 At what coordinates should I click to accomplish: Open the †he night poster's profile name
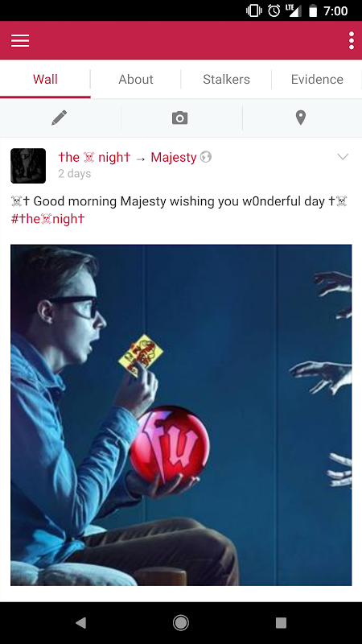tap(94, 157)
